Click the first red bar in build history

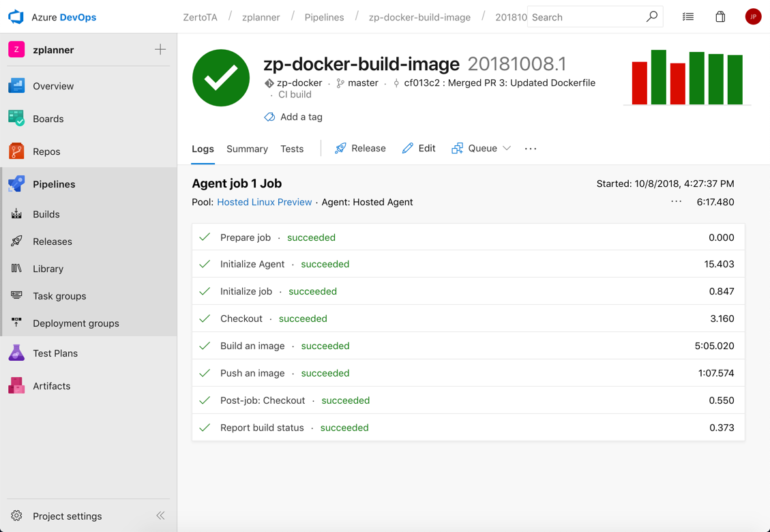(639, 83)
